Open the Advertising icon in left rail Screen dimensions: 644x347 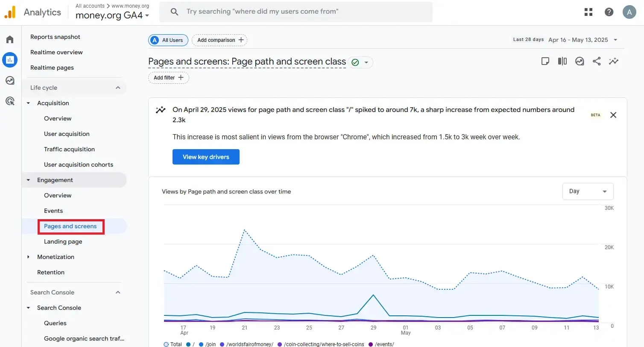(x=10, y=101)
